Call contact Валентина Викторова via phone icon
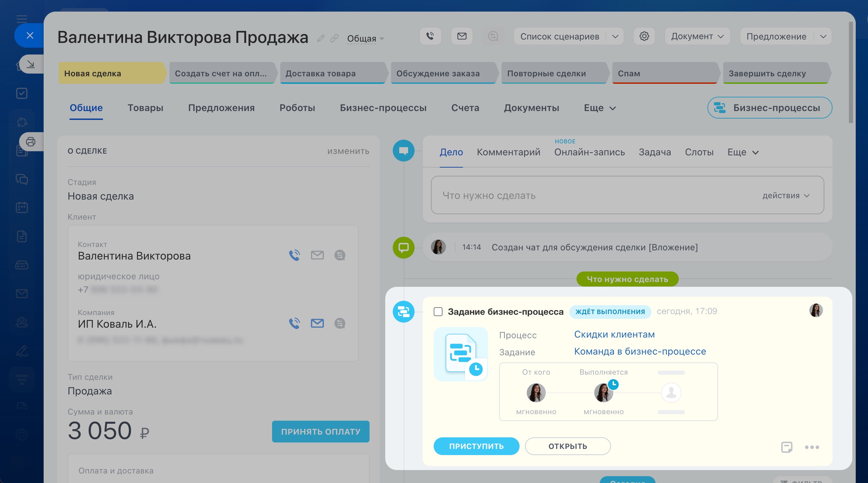Image resolution: width=868 pixels, height=483 pixels. click(294, 255)
